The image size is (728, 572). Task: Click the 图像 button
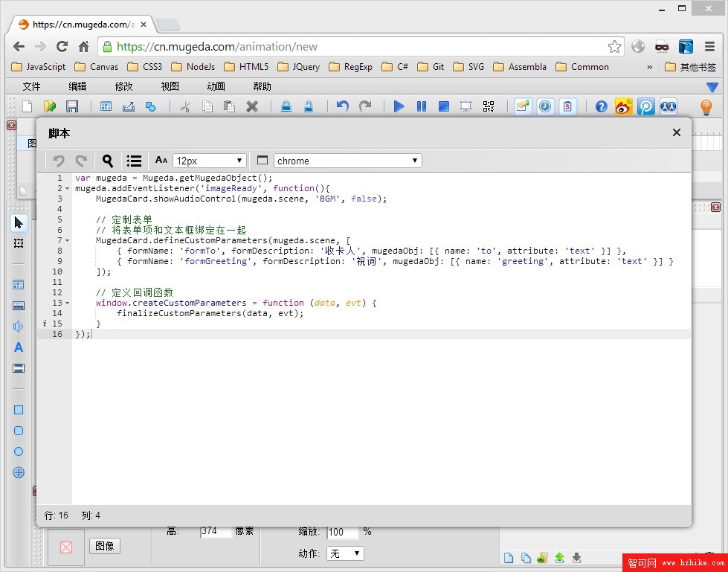(105, 546)
